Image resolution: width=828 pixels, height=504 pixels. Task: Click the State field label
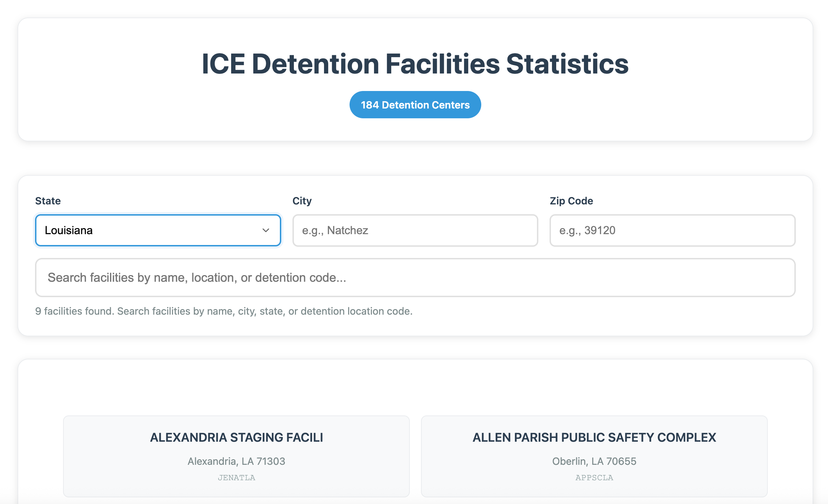click(x=48, y=201)
